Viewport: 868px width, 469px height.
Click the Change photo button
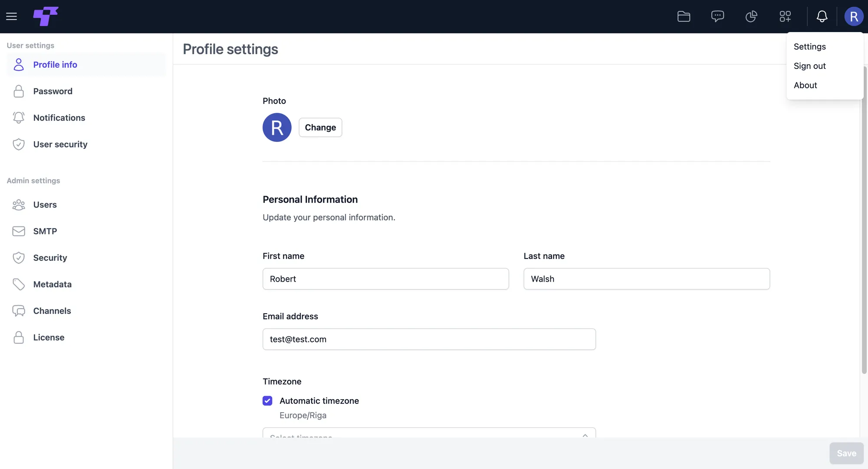click(320, 128)
